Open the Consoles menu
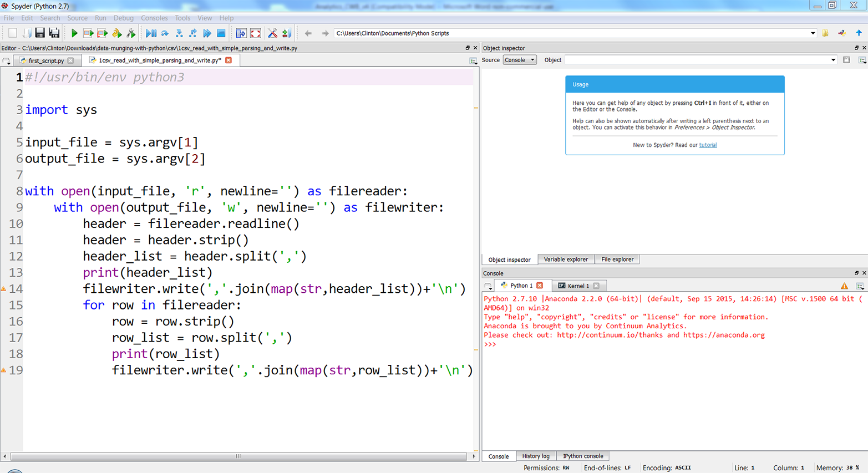Image resolution: width=868 pixels, height=473 pixels. (x=154, y=18)
